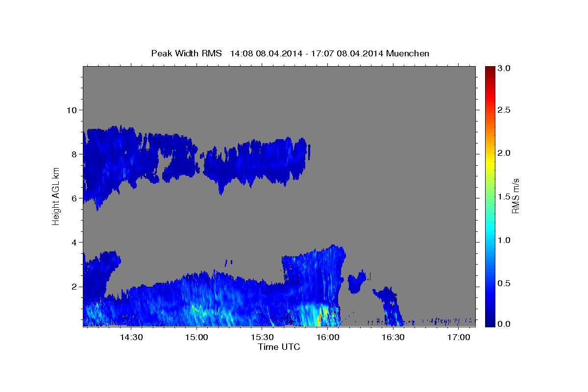The width and height of the screenshot is (588, 392).
Task: Click the '17:00' time tick label
Action: [458, 337]
